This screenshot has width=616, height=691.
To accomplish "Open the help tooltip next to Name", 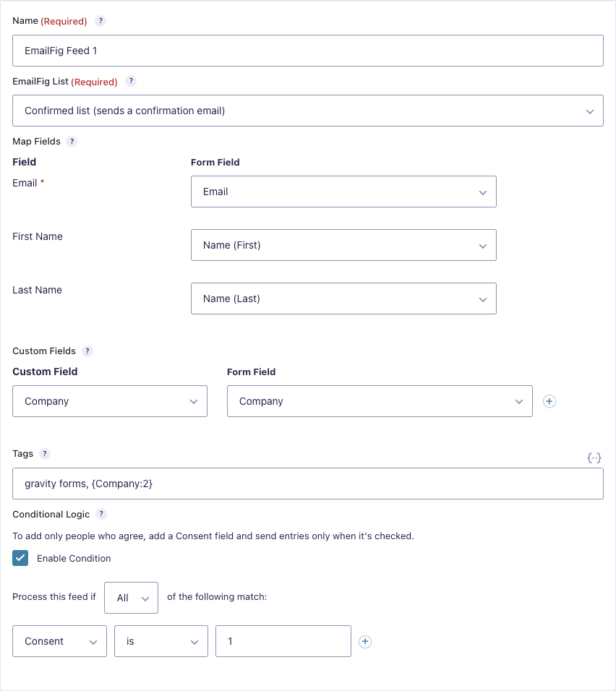I will coord(100,21).
